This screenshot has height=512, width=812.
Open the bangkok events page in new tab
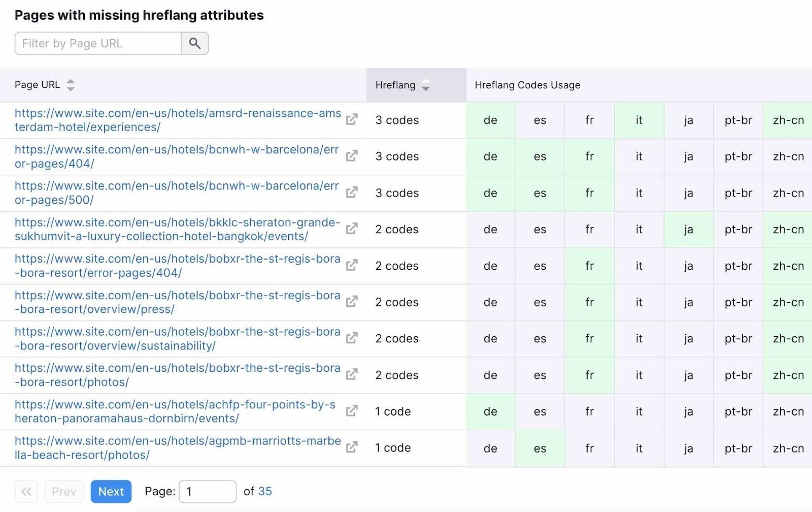click(352, 229)
